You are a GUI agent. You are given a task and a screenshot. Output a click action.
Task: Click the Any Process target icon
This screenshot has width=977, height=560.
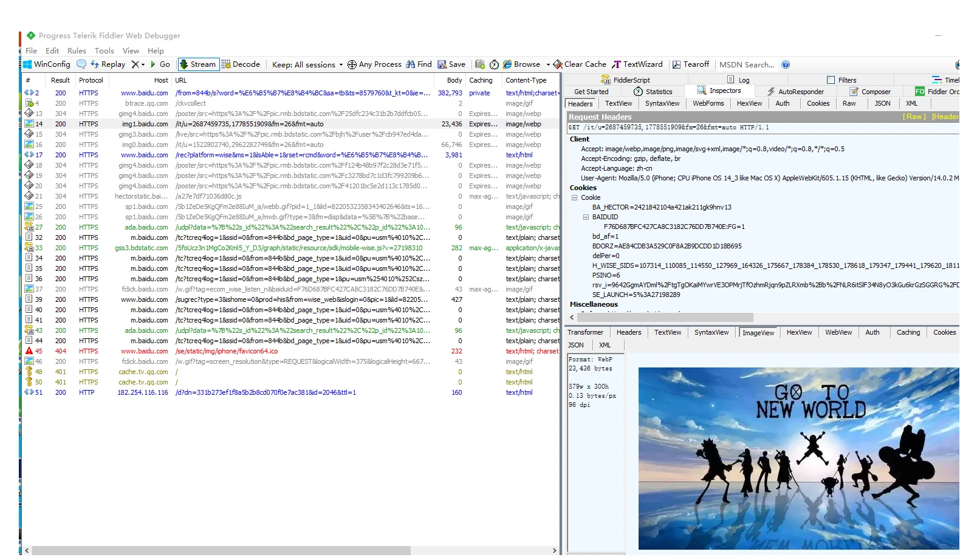[352, 64]
